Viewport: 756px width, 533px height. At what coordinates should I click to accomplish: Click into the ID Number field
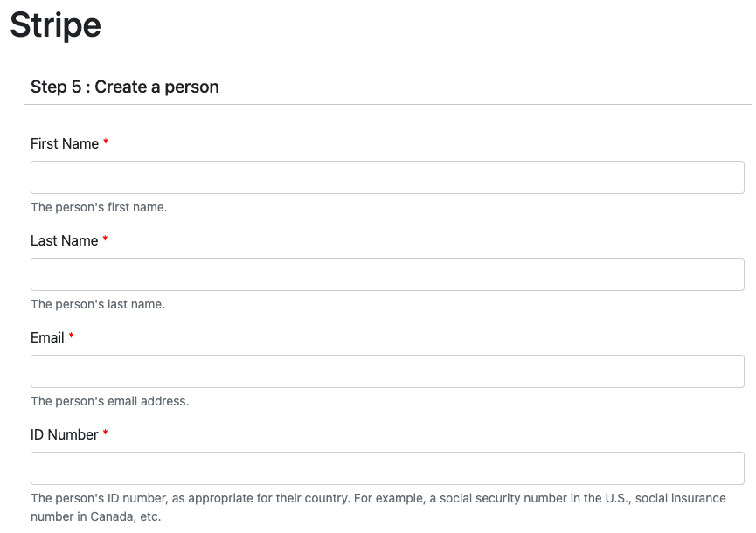[387, 468]
